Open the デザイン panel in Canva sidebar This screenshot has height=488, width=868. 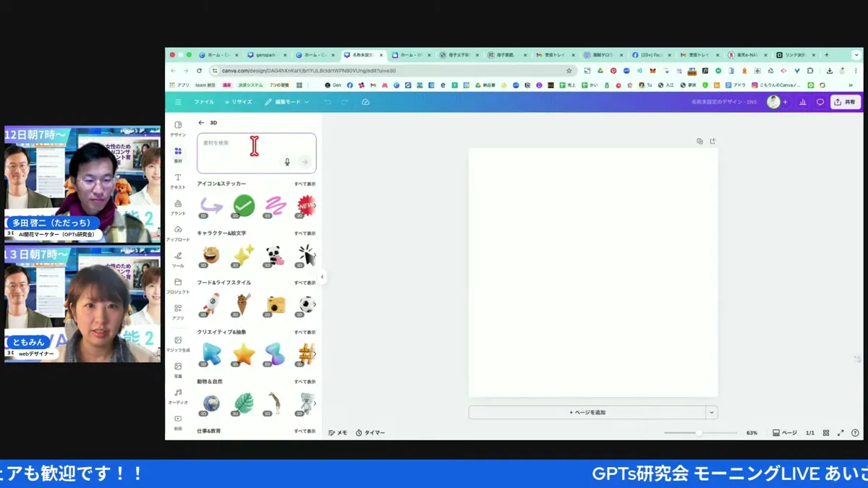pos(178,129)
